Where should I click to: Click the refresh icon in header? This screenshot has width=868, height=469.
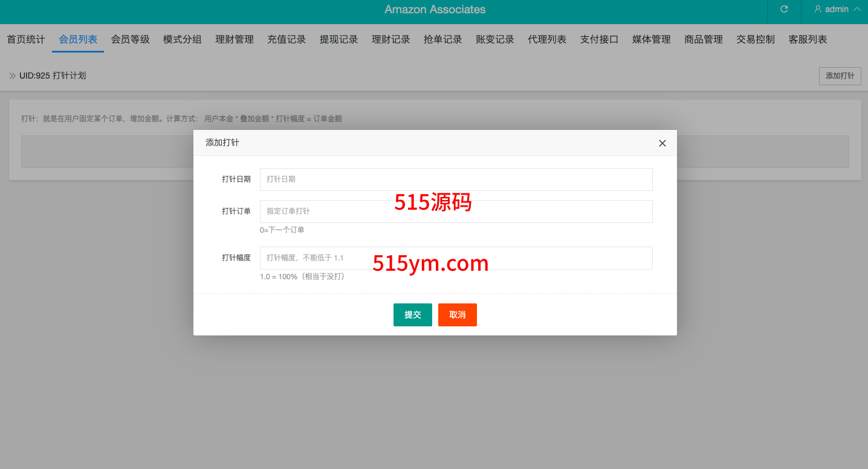(x=784, y=9)
